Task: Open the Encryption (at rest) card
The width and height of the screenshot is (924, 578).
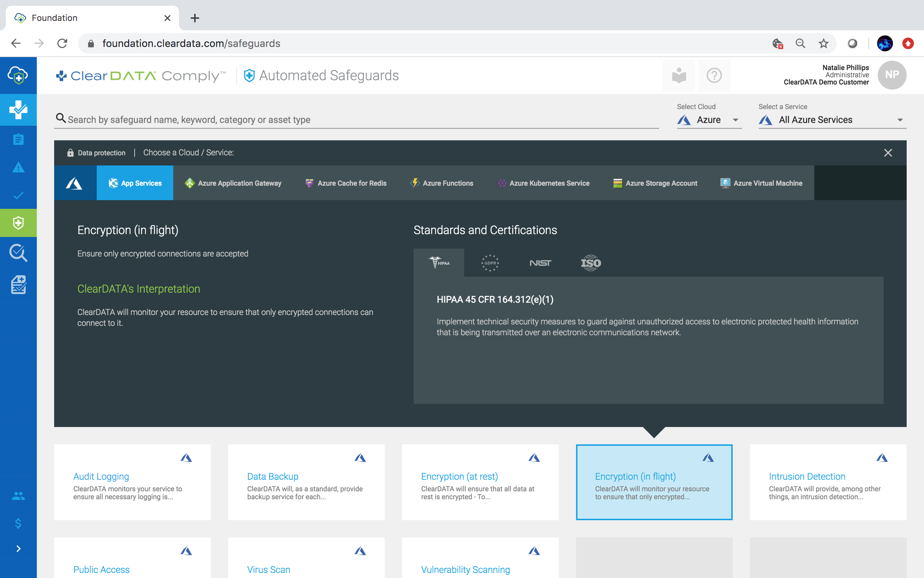Action: (480, 482)
